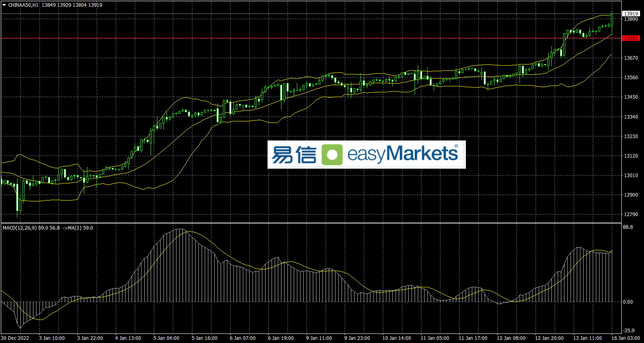This screenshot has width=644, height=343.
Task: Click the red price label 13781
Action: (631, 39)
